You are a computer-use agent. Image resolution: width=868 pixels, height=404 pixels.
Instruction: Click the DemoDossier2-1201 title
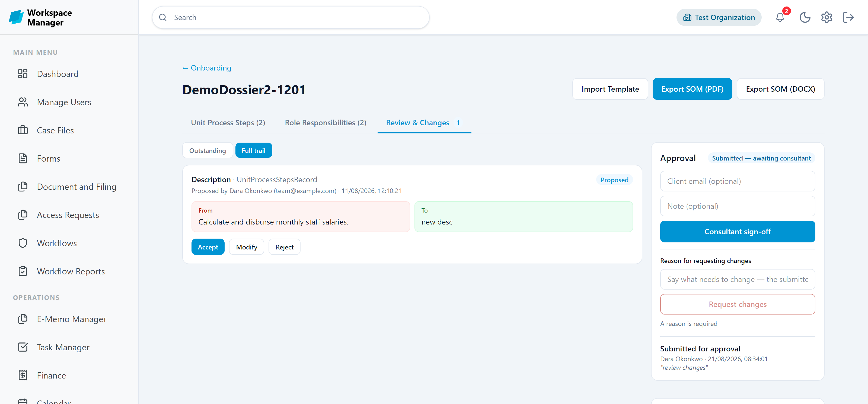(244, 90)
